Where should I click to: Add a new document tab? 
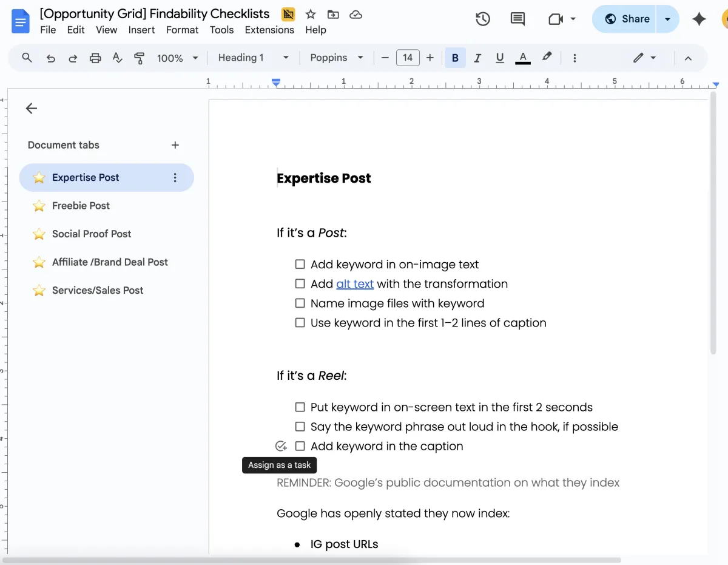pos(175,145)
